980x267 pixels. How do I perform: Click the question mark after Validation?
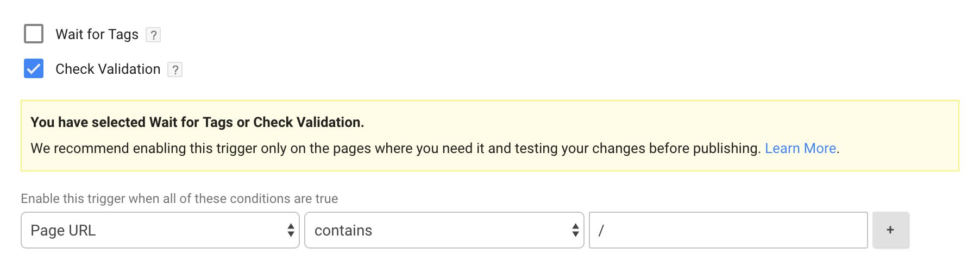[175, 70]
